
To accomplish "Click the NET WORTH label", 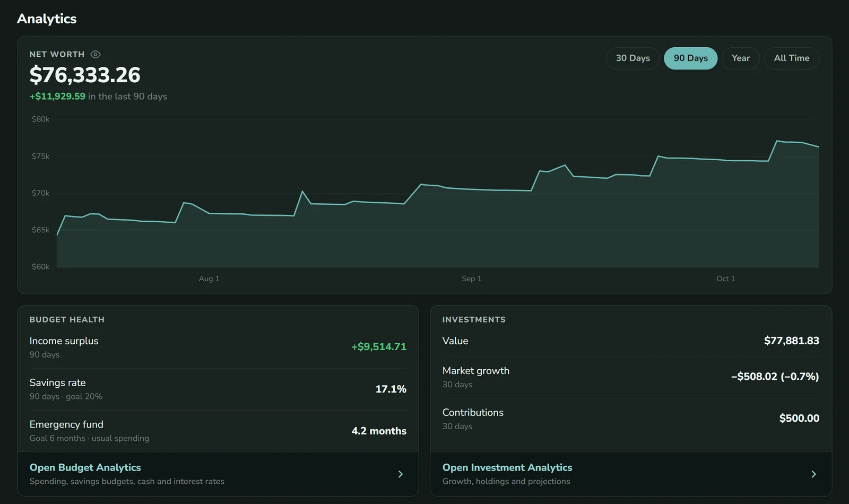I will click(57, 54).
